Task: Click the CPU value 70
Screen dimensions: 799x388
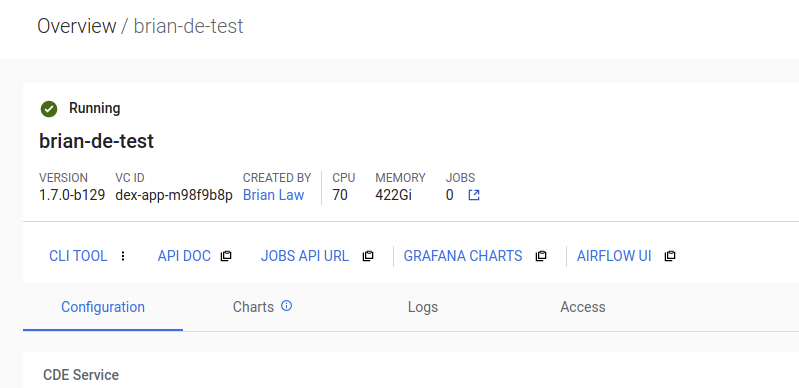Action: (x=340, y=195)
